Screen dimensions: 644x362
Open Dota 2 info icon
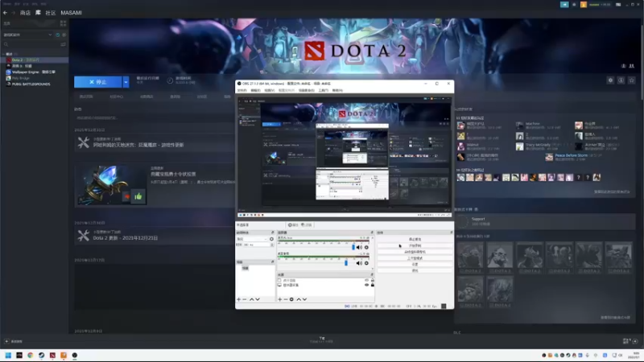[621, 80]
